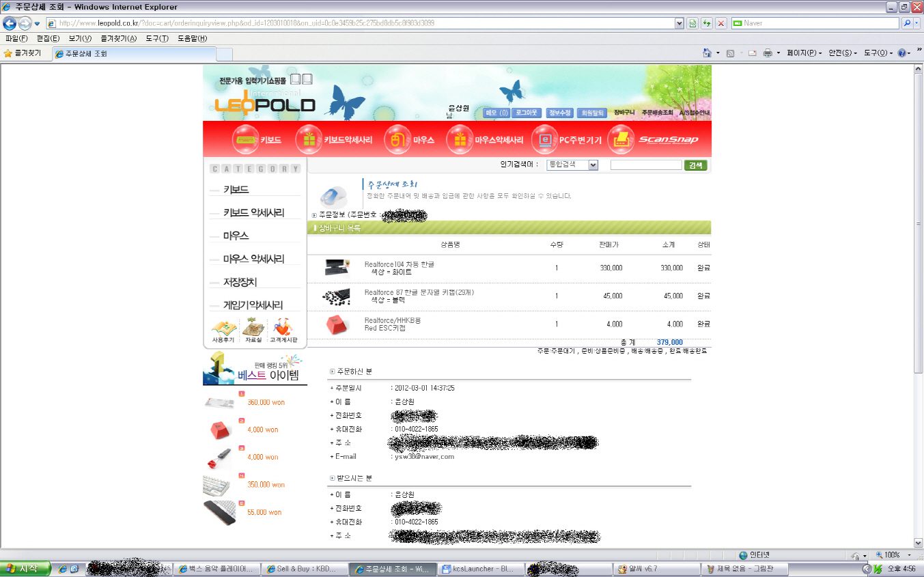Open the 자료실 icon in the sidebar

pos(253,330)
